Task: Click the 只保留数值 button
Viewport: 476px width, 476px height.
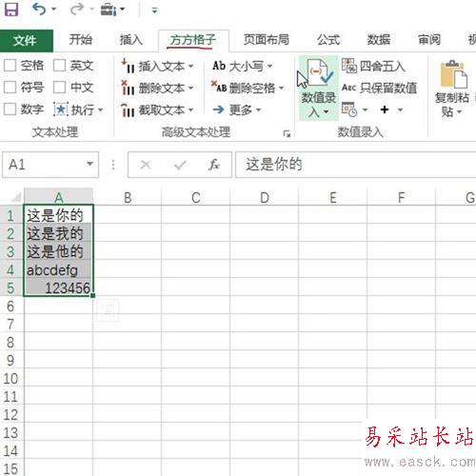Action: click(379, 88)
